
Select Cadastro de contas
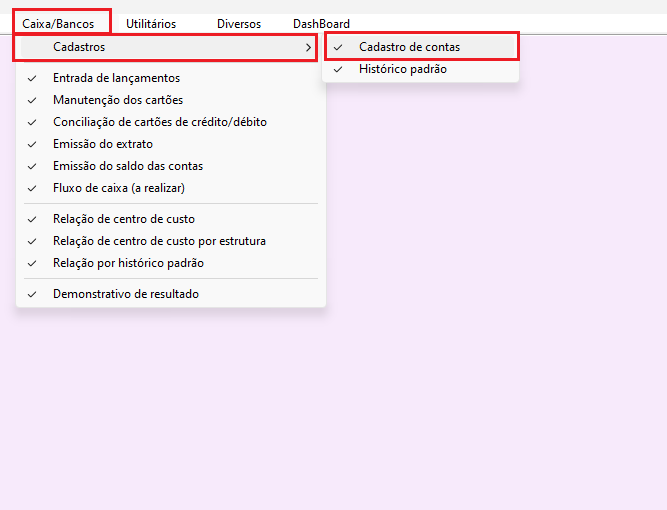(x=409, y=47)
